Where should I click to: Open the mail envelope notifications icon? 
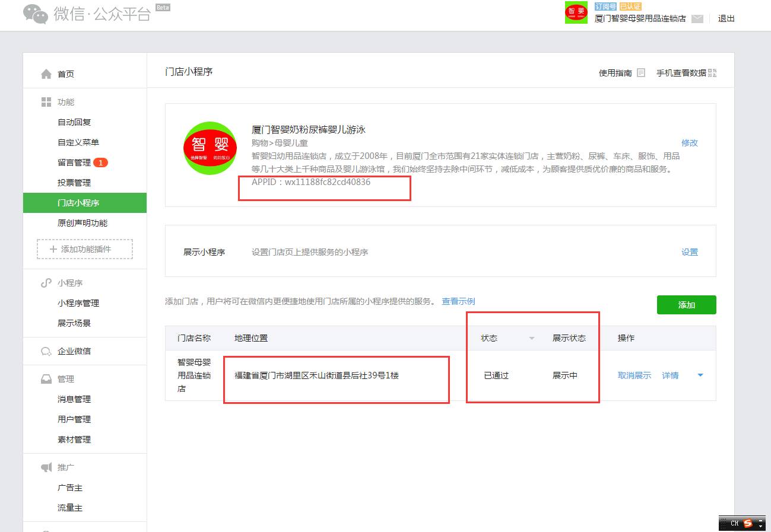pos(697,18)
